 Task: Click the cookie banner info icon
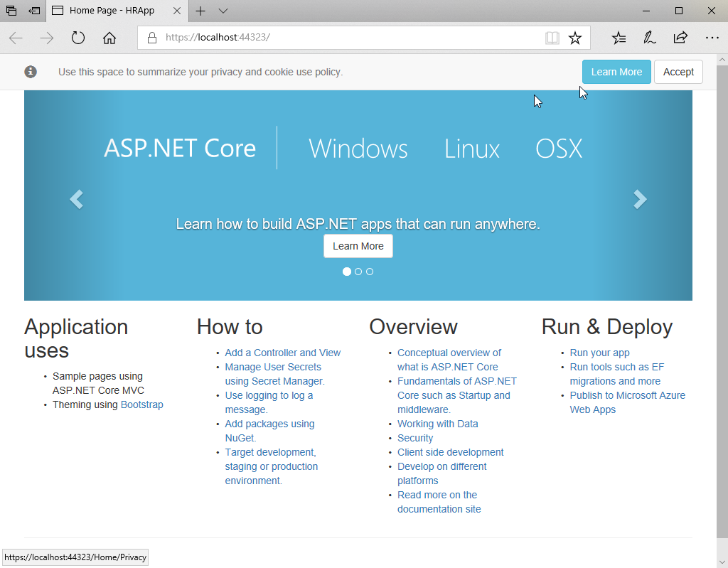[x=31, y=72]
